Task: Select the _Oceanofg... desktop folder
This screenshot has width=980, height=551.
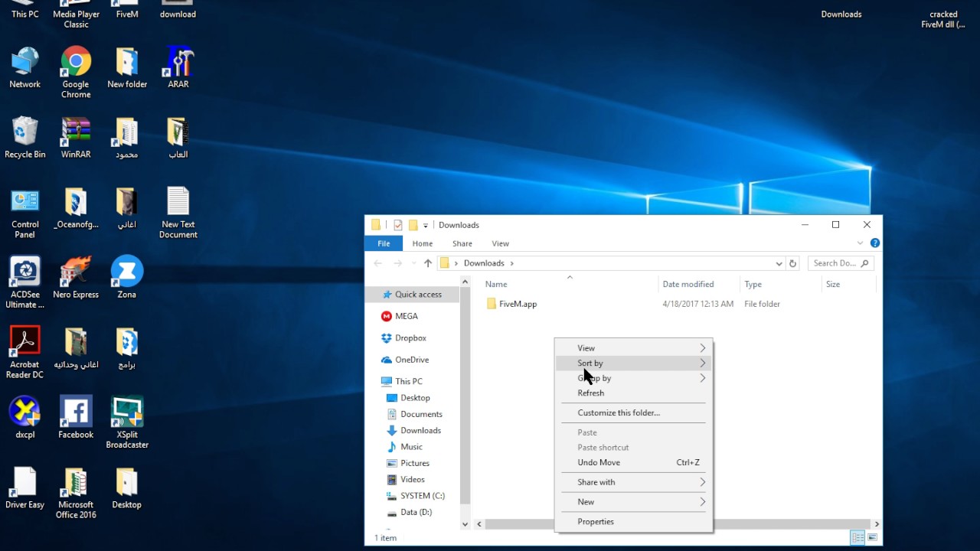Action: pos(76,208)
